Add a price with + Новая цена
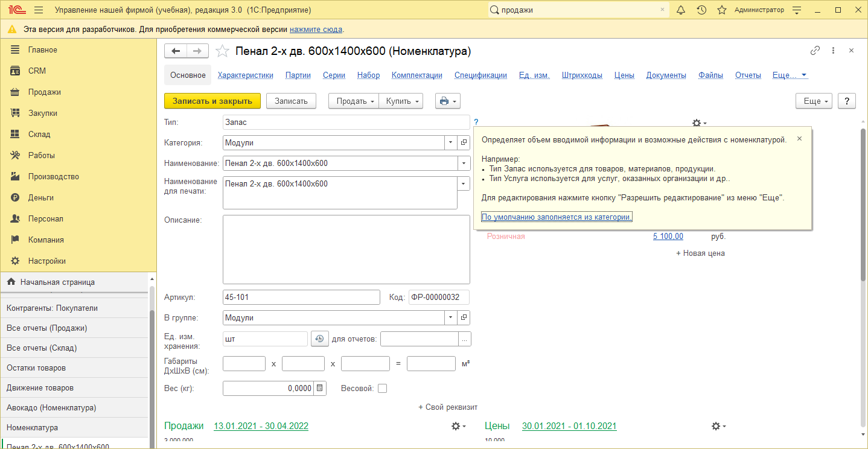The image size is (868, 449). tap(700, 253)
